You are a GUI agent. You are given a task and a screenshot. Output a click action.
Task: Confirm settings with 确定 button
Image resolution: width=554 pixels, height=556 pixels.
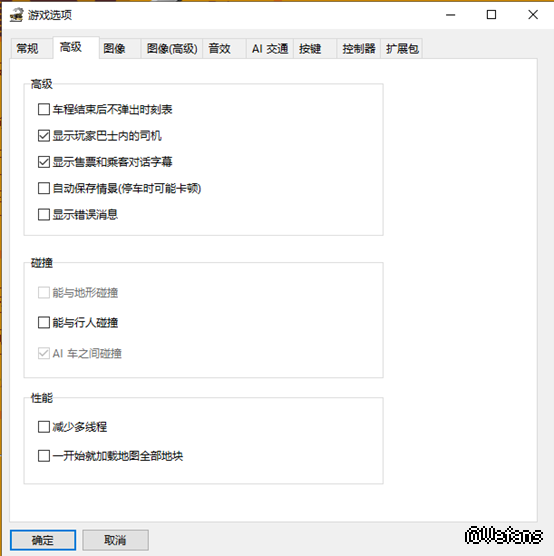tap(43, 540)
